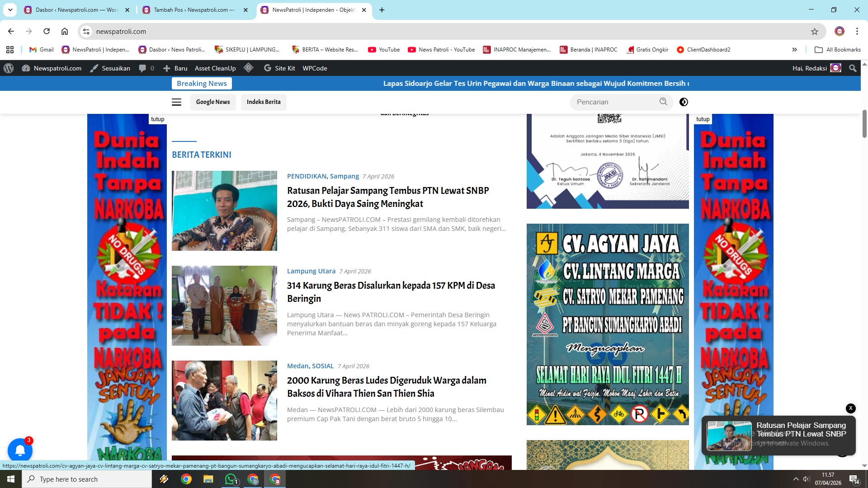Dismiss the notification popup with X

tap(850, 408)
